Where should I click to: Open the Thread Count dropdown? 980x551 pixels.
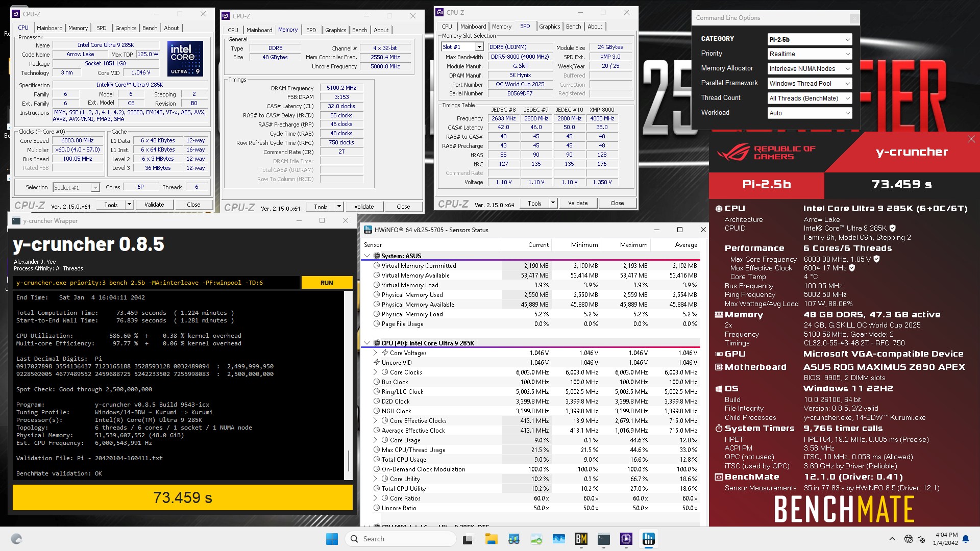810,98
